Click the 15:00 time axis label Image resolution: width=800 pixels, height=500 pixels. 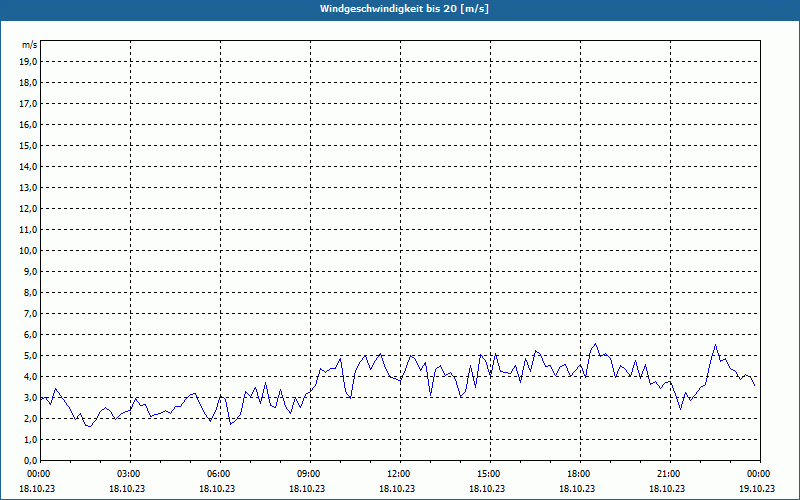click(x=490, y=474)
